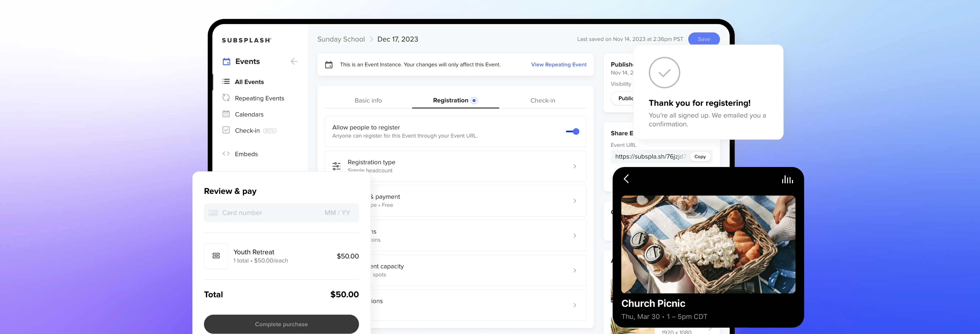Open the event capacity settings chevron
Screen dimensions: 980x334
coord(575,270)
